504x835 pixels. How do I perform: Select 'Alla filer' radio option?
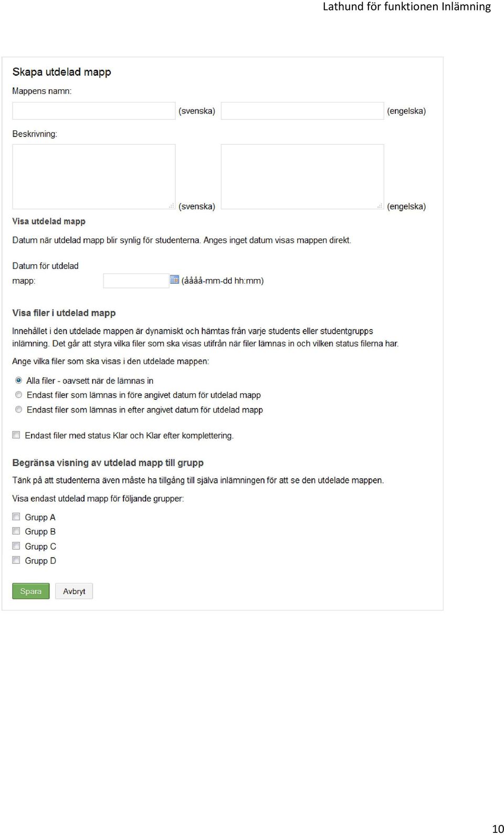18,380
